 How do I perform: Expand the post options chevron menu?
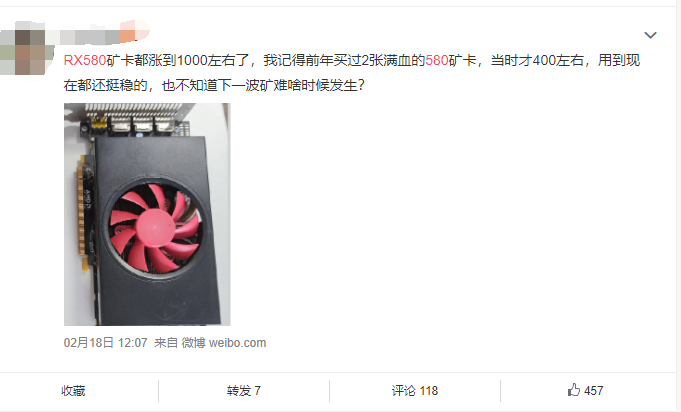pos(650,35)
